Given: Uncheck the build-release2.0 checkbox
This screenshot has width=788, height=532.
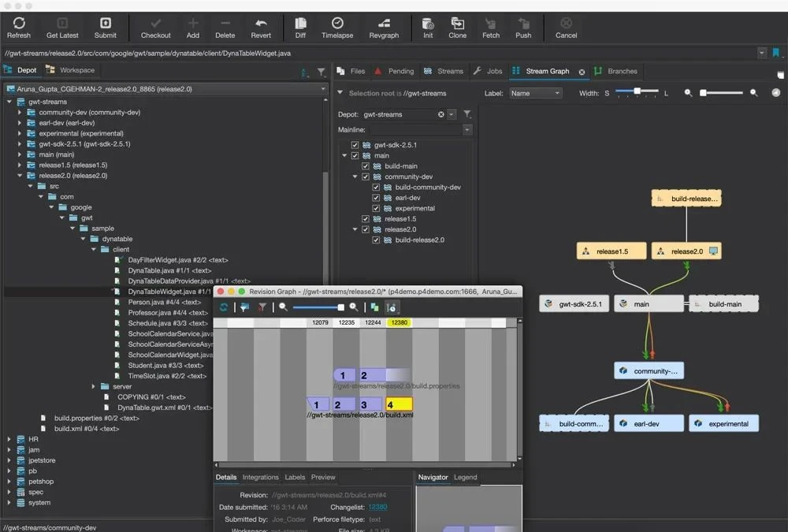Looking at the screenshot, I should [376, 240].
